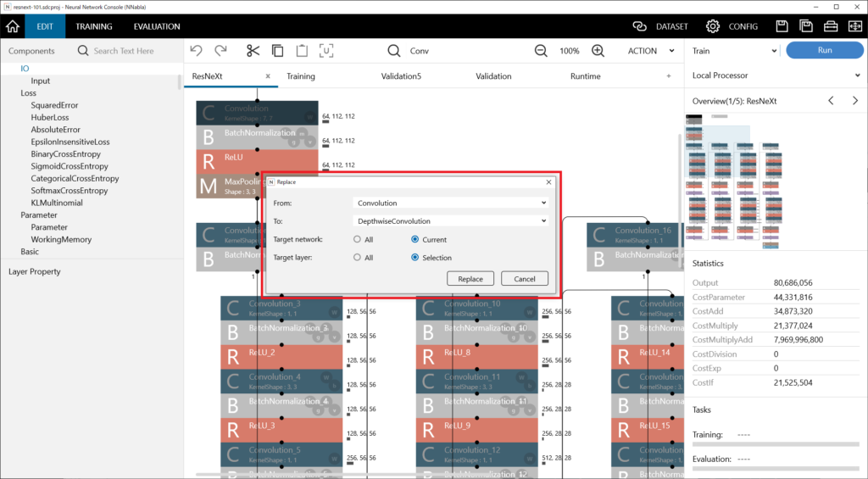Add a new network tab plus
Viewport: 868px width, 479px height.
[x=669, y=75]
